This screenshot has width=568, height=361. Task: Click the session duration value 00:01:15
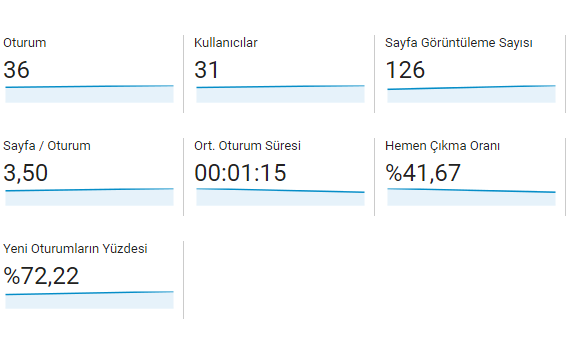tap(240, 173)
